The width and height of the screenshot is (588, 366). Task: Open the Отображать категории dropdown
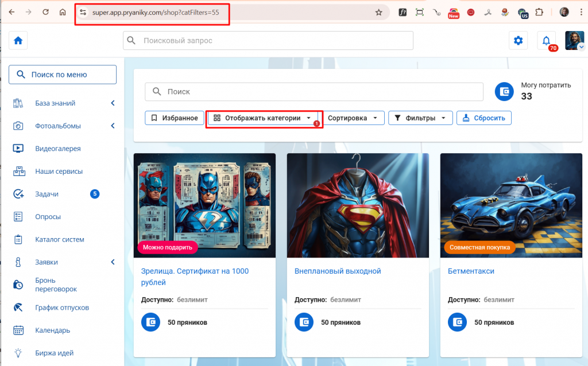(262, 118)
